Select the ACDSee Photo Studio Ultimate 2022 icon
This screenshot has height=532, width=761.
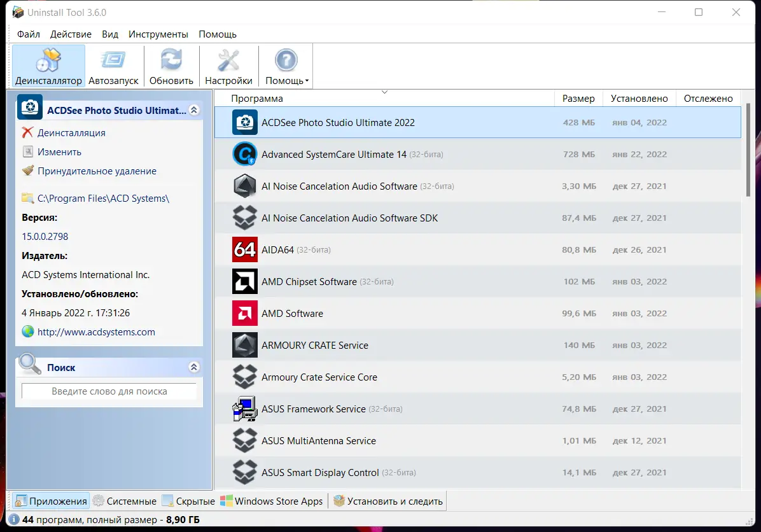pyautogui.click(x=244, y=122)
